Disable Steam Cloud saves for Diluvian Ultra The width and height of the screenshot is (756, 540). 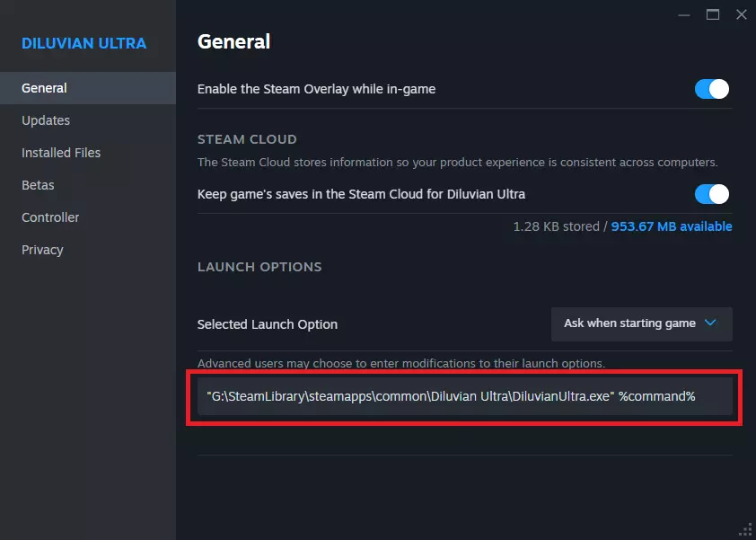pyautogui.click(x=711, y=194)
